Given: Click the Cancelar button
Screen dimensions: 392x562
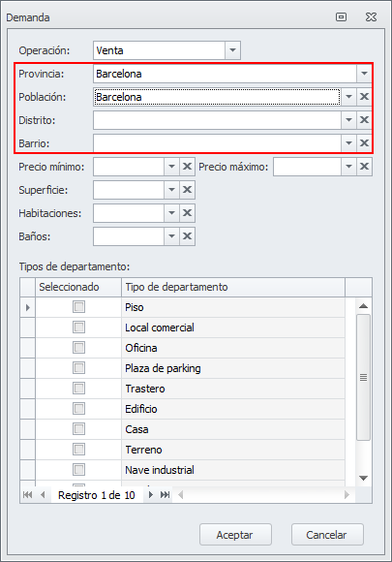Looking at the screenshot, I should [327, 535].
